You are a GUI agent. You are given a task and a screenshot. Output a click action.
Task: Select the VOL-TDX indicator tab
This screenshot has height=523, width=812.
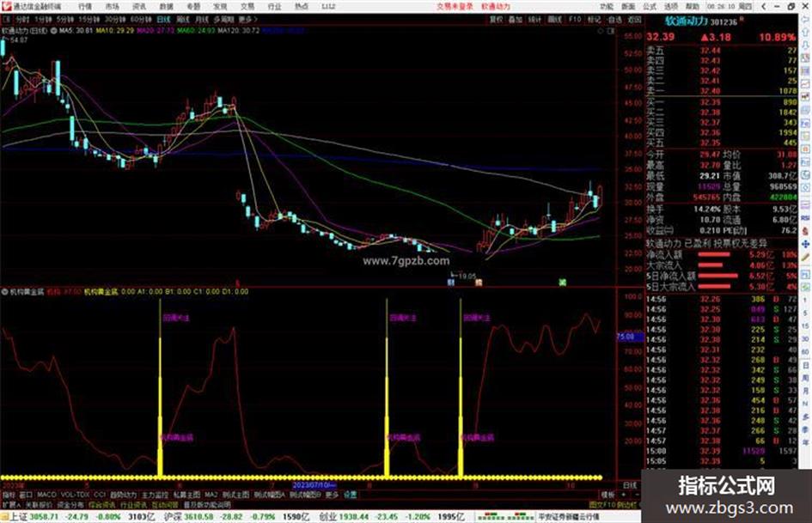(76, 495)
